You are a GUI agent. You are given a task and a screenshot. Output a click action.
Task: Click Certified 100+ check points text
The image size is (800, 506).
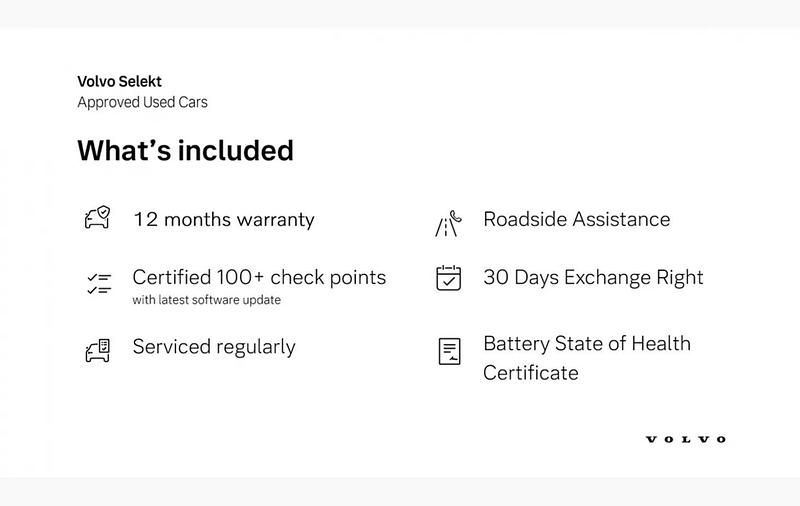tap(258, 277)
